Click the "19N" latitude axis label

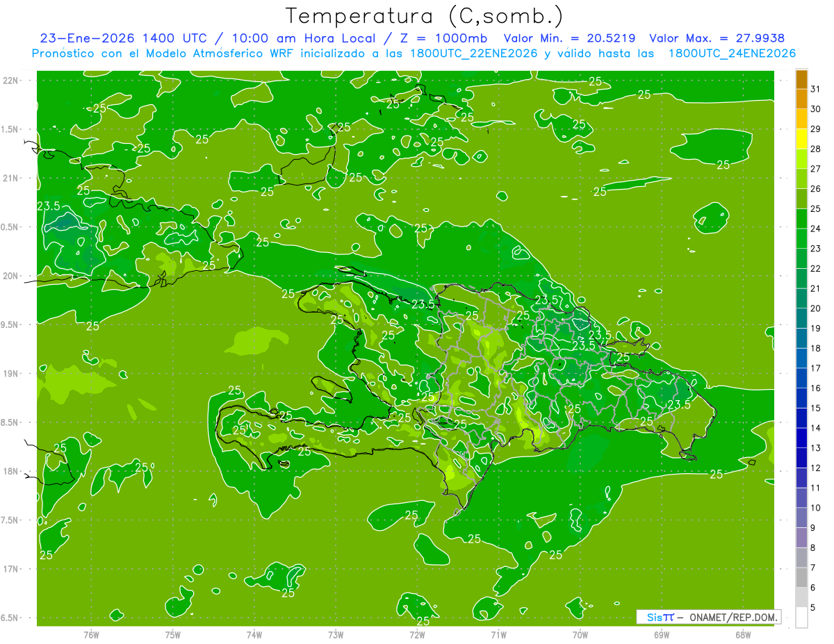click(x=12, y=374)
